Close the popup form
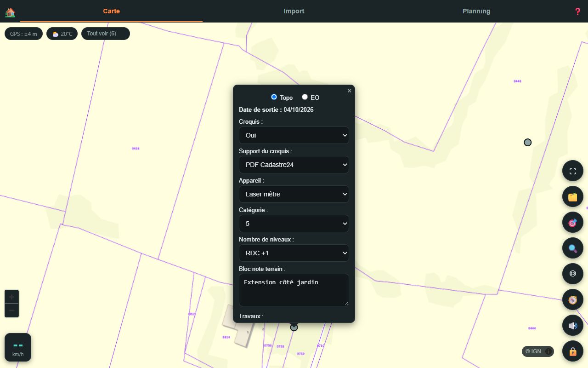This screenshot has height=368, width=588. (349, 91)
